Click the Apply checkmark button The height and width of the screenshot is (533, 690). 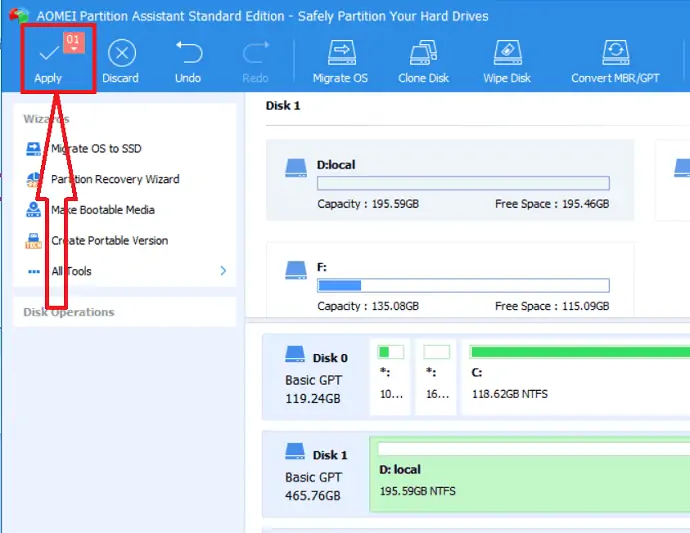48,62
